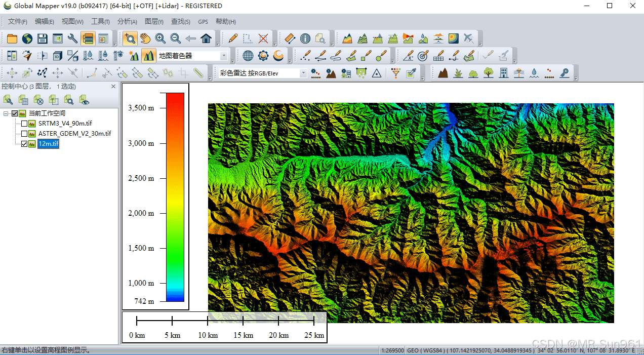Image resolution: width=644 pixels, height=355 pixels.
Task: Open the 分析(A) menu
Action: (x=127, y=21)
